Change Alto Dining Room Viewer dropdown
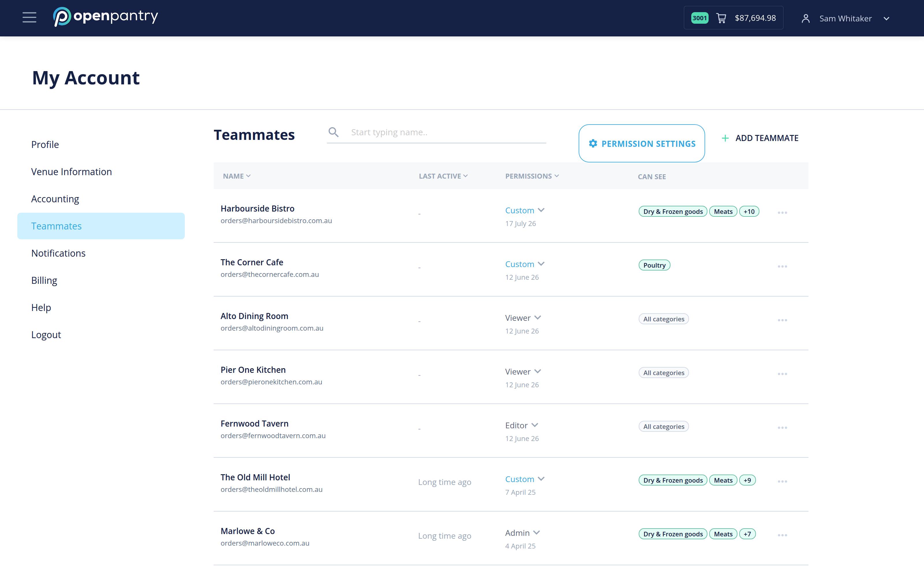The width and height of the screenshot is (924, 578). coord(523,318)
